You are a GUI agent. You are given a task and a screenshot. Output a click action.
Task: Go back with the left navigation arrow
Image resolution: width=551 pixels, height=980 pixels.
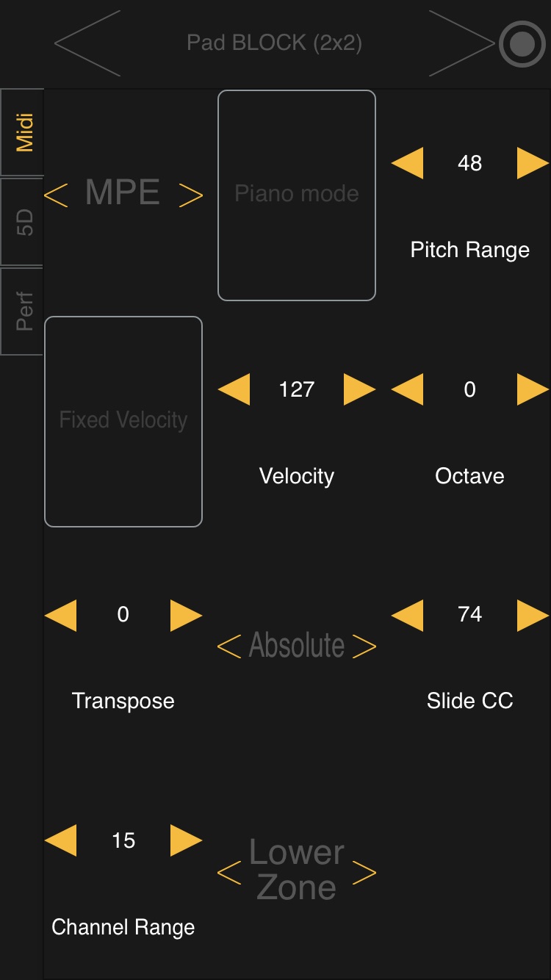point(86,43)
